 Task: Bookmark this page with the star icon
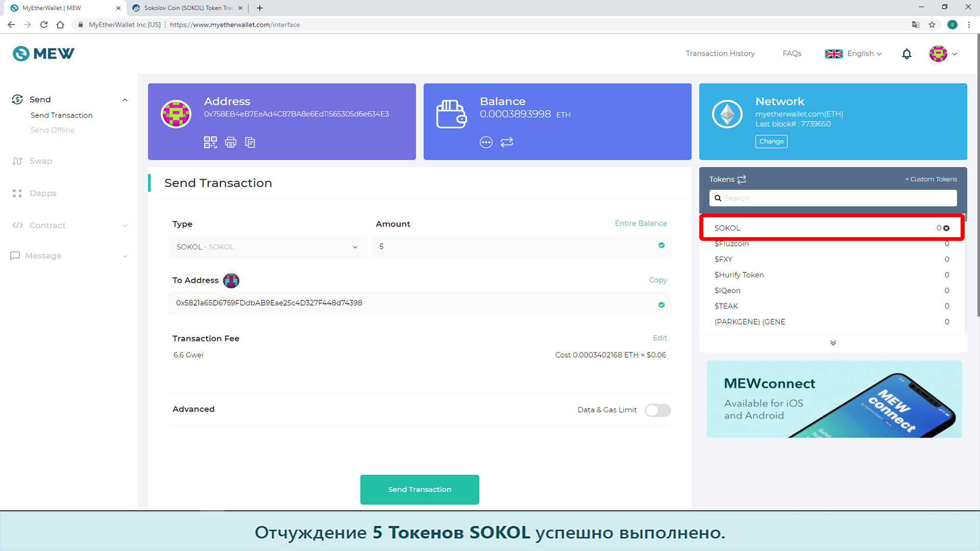(932, 24)
